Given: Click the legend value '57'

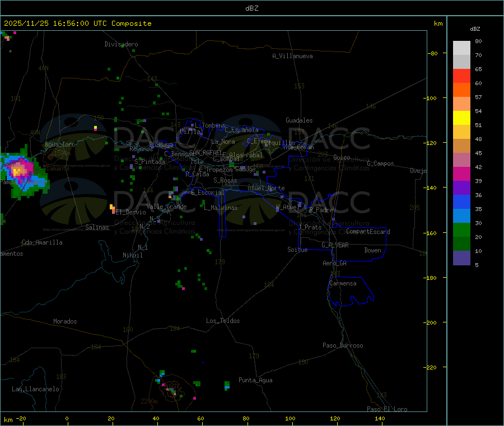Looking at the screenshot, I should pos(478,97).
